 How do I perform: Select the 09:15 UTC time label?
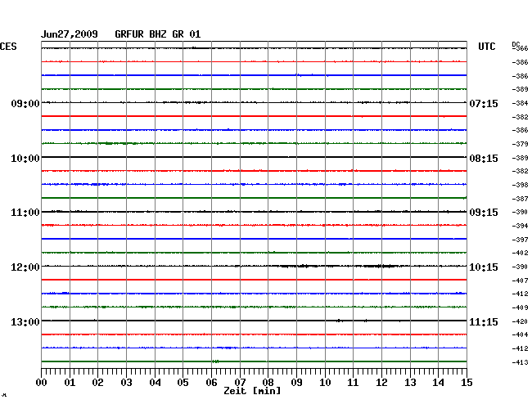(x=484, y=213)
